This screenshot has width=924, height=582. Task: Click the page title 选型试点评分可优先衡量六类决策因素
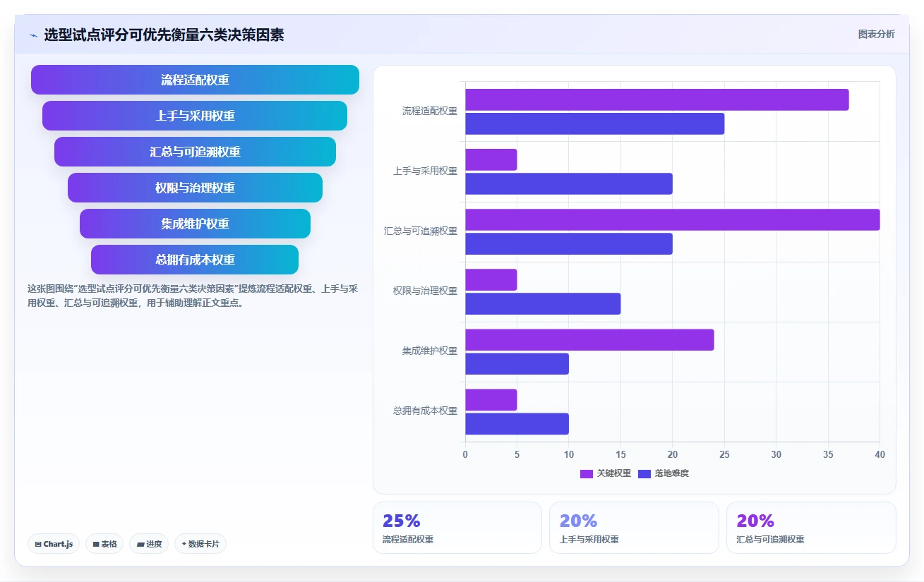[x=164, y=35]
